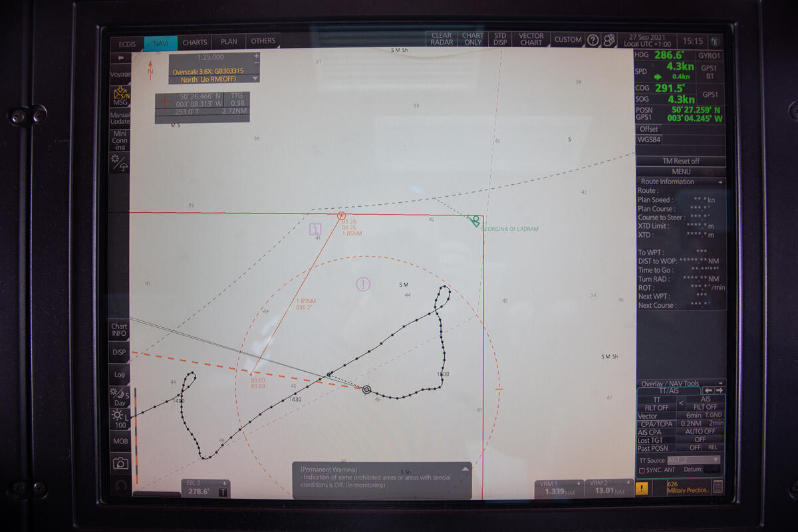Screen dimensions: 798x532
Task: Set the TCPA 2min limit value
Action: pos(714,424)
